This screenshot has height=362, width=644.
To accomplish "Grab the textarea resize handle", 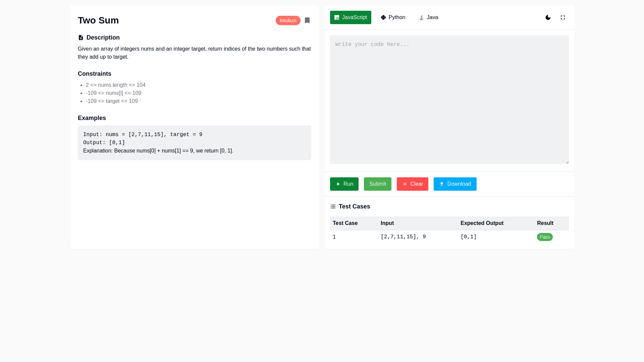I will point(567,162).
